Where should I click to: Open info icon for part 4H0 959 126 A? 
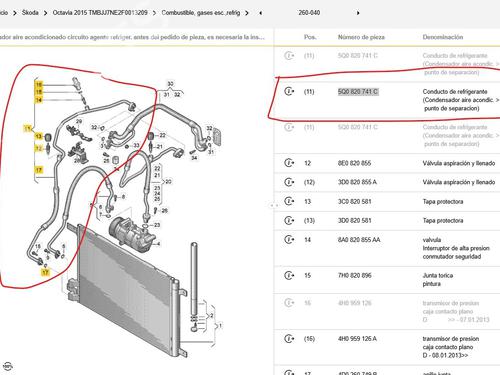click(289, 339)
